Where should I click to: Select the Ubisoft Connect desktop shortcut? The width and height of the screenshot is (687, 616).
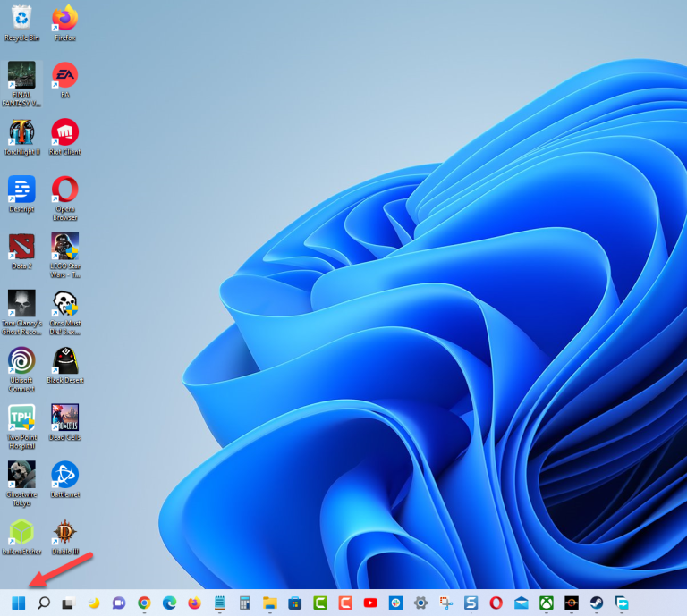click(21, 361)
